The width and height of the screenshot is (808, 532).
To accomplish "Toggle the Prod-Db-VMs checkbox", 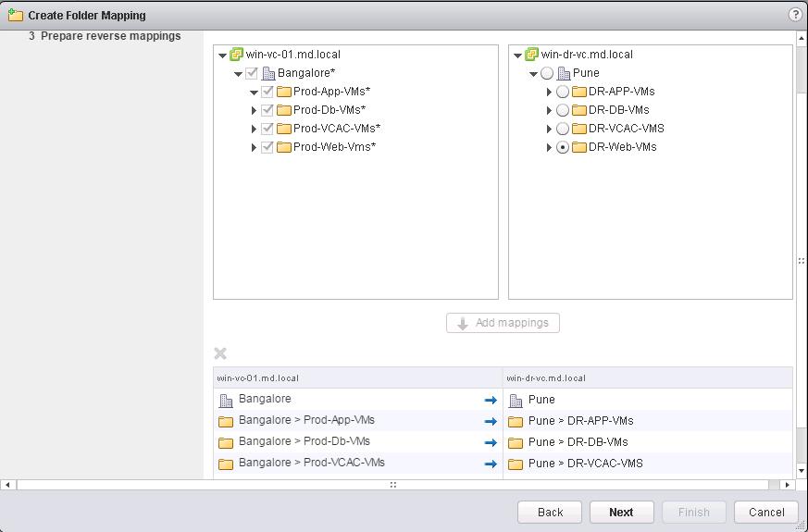I will click(x=267, y=110).
